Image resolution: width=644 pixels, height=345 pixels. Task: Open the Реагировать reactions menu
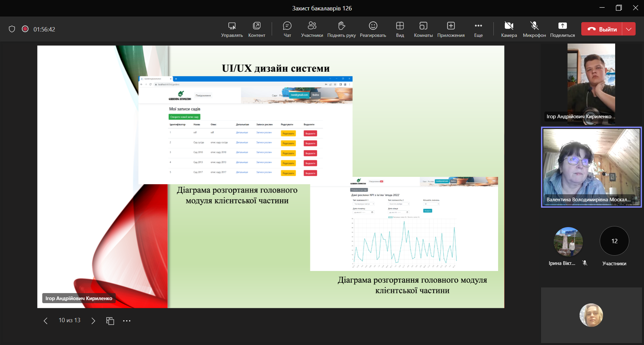373,29
